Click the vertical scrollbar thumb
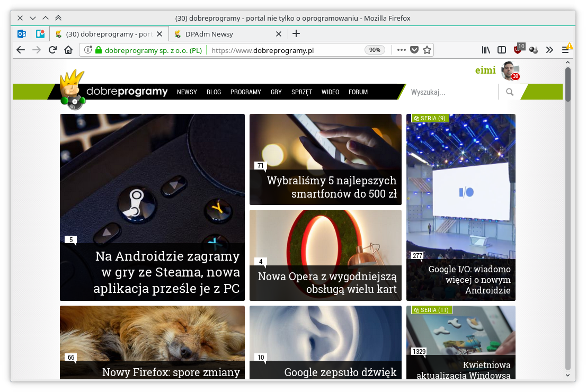The width and height of the screenshot is (586, 392). point(567,84)
